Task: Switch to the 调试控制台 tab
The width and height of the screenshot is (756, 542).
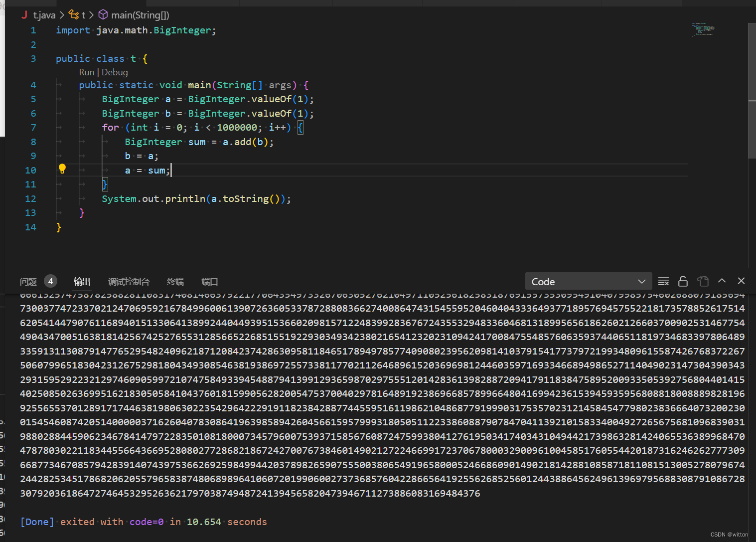Action: click(x=129, y=282)
